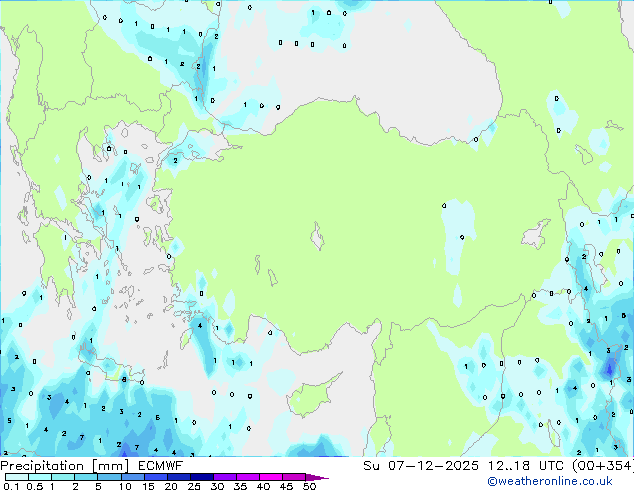The image size is (634, 490).
Task: Click the legend label '30'
Action: pyautogui.click(x=217, y=486)
